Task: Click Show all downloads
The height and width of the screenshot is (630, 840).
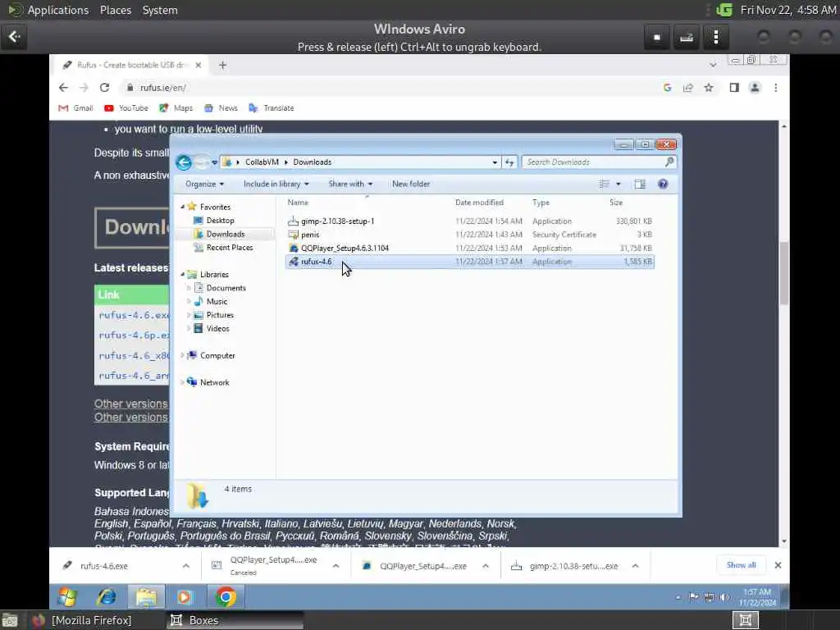Action: click(x=742, y=565)
